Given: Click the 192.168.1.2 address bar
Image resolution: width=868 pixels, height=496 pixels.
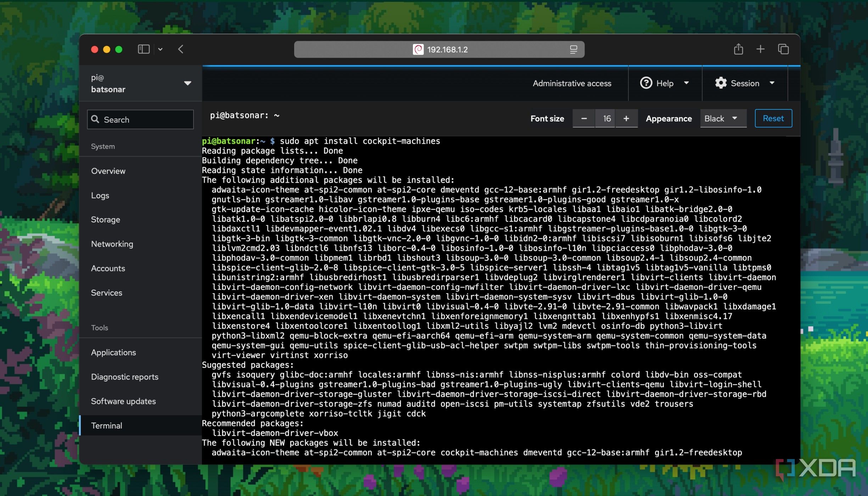Looking at the screenshot, I should [439, 50].
